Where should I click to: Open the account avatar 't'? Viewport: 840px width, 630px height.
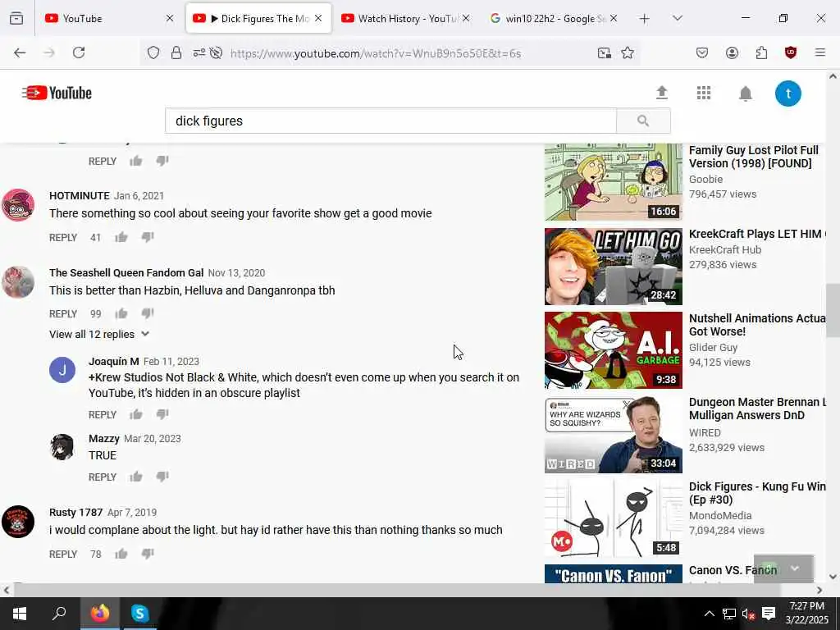pos(788,94)
